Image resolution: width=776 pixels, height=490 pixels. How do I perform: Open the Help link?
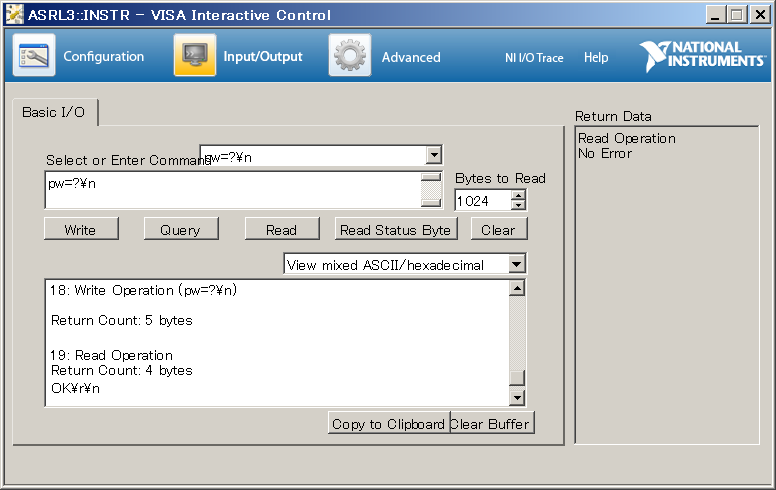click(x=596, y=57)
